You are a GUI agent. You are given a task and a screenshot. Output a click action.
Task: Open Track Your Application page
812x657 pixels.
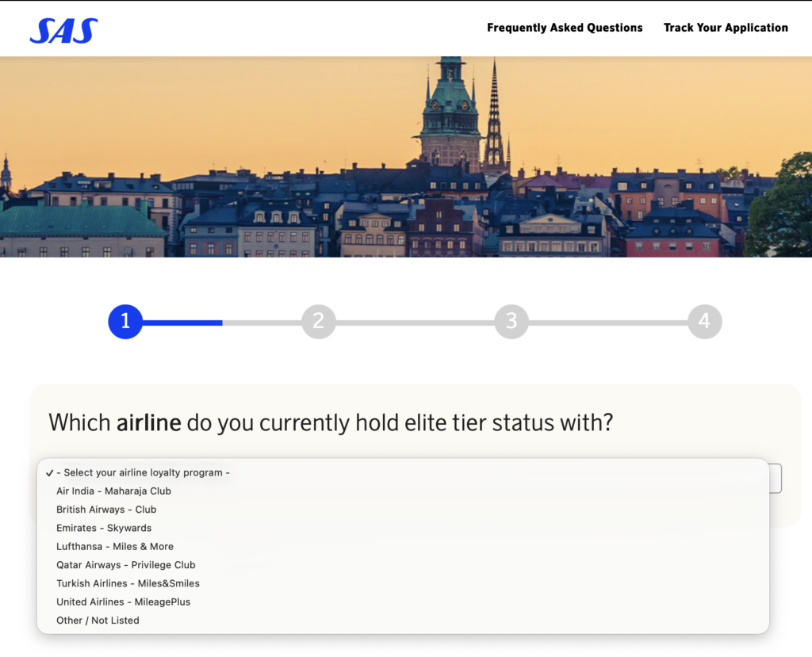[726, 28]
